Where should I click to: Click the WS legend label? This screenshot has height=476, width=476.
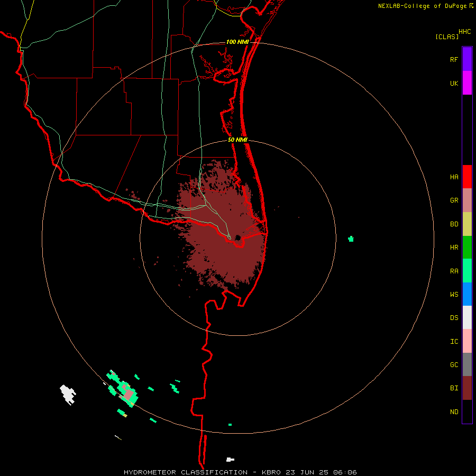(454, 295)
